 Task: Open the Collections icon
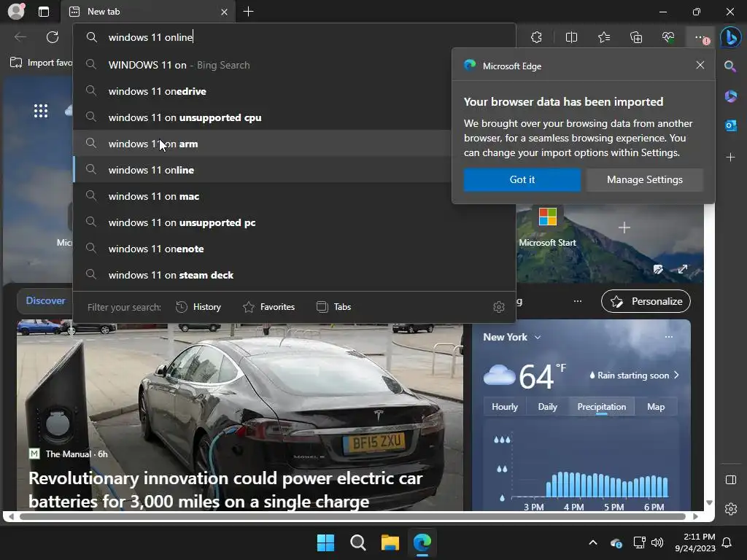tap(636, 37)
